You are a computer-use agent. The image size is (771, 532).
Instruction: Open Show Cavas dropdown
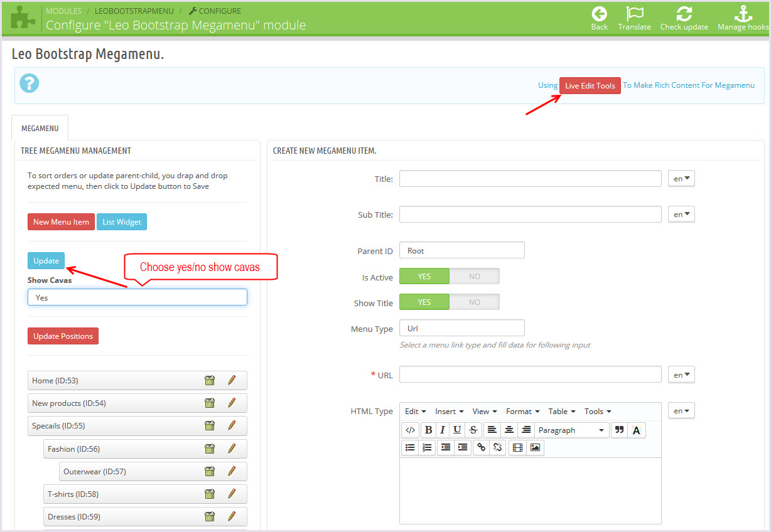click(x=137, y=297)
